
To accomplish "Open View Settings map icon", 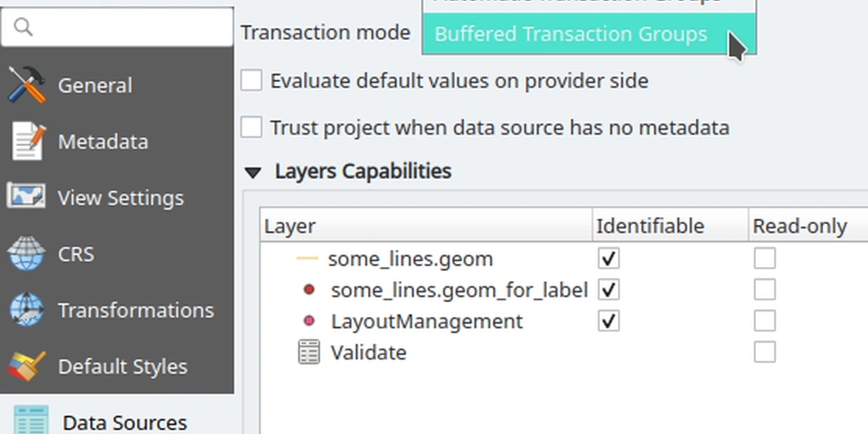I will (26, 197).
